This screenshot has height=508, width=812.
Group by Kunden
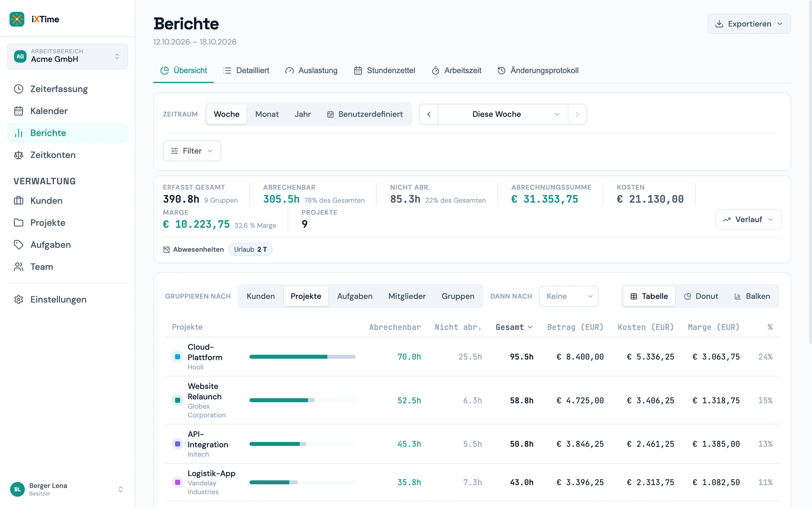coord(261,296)
